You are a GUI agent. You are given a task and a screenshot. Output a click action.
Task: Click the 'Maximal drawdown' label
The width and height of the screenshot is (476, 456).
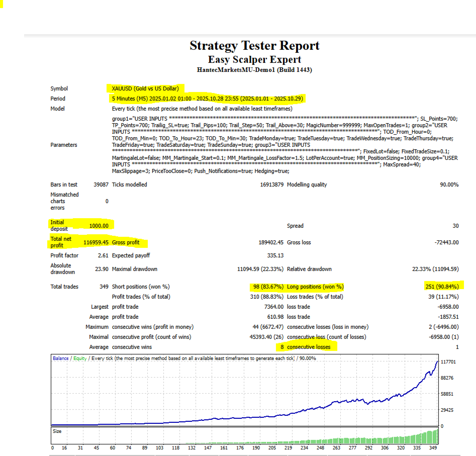coord(135,269)
